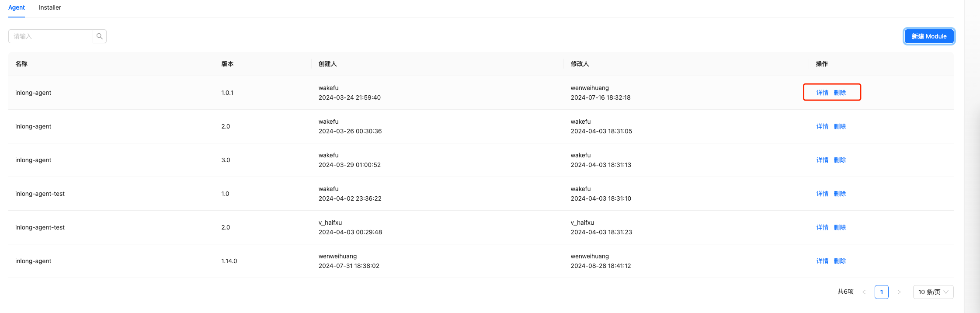The image size is (980, 313).
Task: Select the Agent tab
Action: pos(17,7)
